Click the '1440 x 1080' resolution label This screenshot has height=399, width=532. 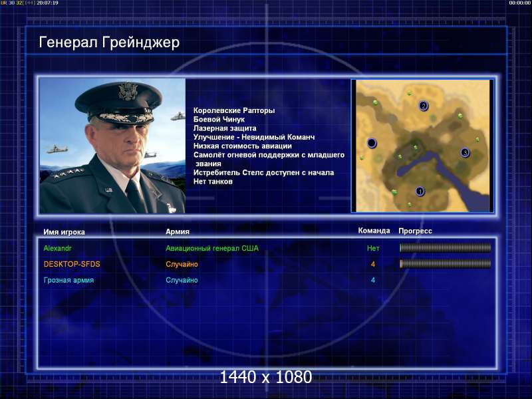pyautogui.click(x=266, y=377)
